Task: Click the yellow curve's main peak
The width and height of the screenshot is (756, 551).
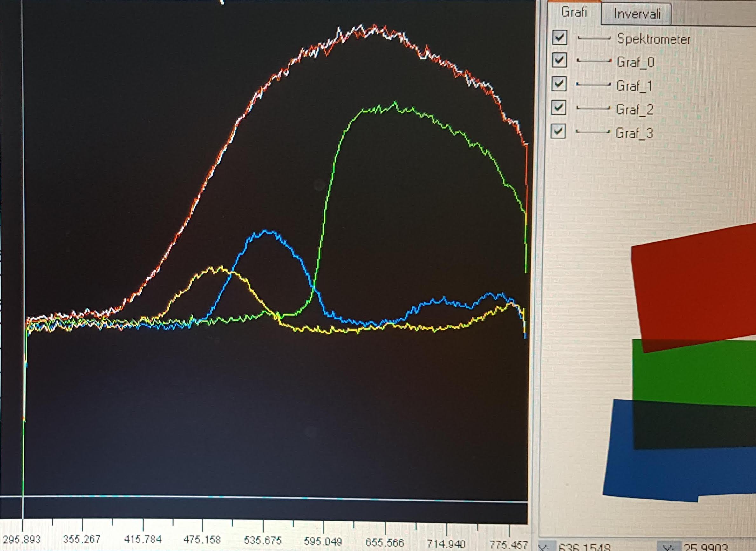Action: click(221, 267)
